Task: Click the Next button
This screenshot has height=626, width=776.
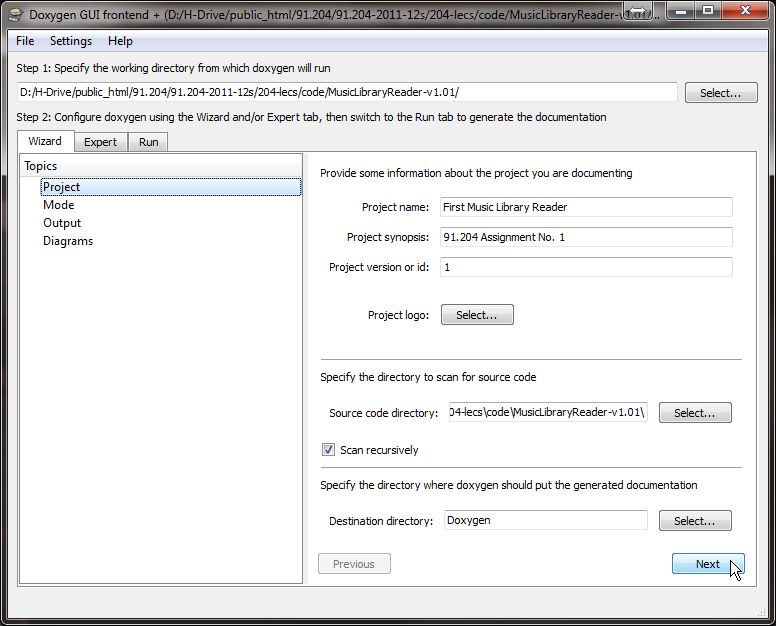Action: 708,564
